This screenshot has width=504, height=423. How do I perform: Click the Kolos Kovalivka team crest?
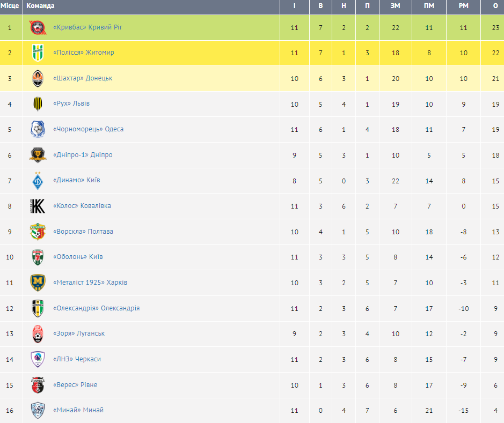[x=38, y=206]
